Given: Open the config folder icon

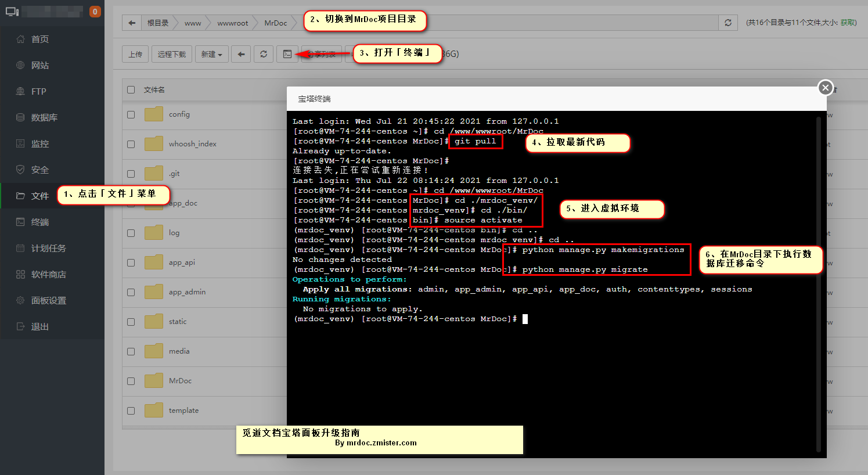Looking at the screenshot, I should tap(154, 114).
